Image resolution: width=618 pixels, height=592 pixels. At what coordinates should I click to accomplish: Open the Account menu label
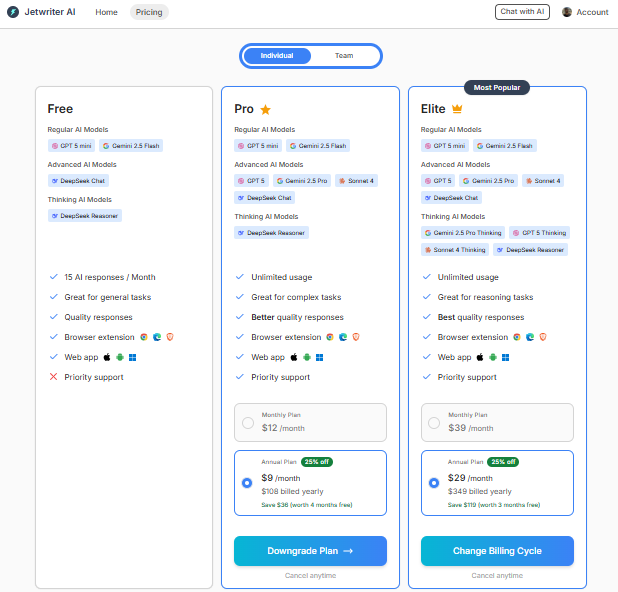tap(592, 12)
